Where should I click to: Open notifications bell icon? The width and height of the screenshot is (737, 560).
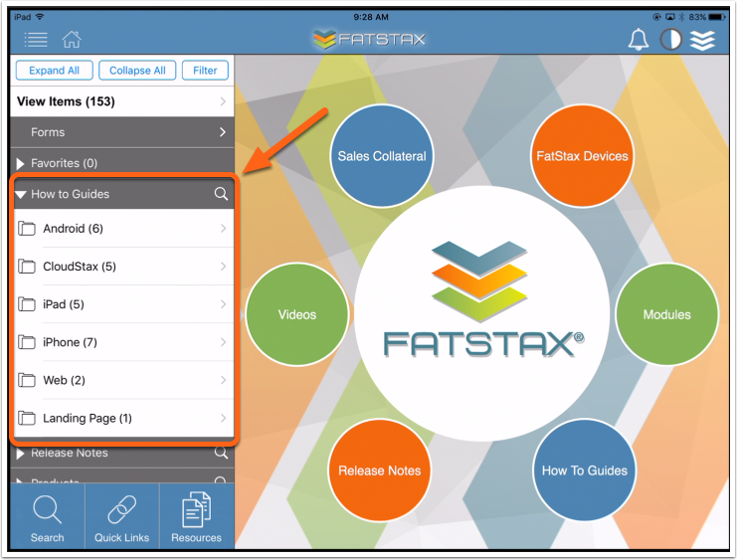click(x=639, y=40)
